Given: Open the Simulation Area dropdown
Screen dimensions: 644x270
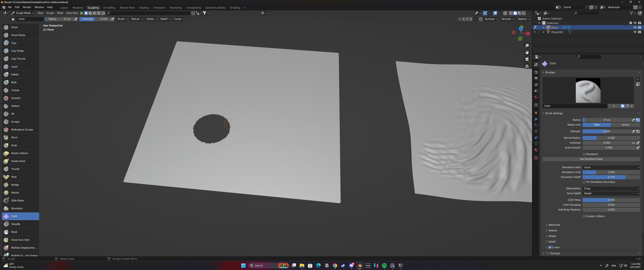Looking at the screenshot, I should [x=611, y=167].
